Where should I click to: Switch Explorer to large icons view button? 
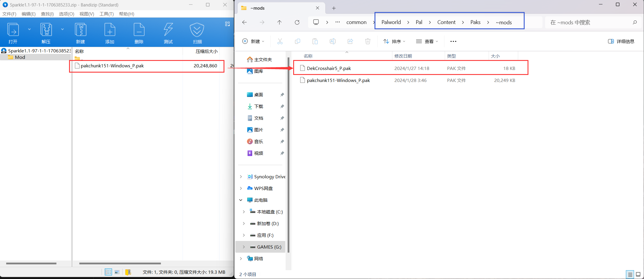point(638,274)
